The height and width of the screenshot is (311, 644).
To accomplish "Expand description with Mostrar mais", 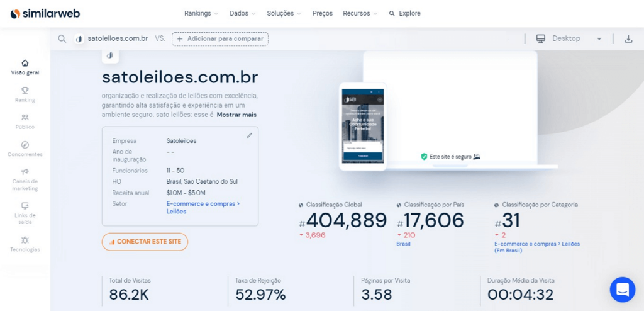I will (236, 115).
